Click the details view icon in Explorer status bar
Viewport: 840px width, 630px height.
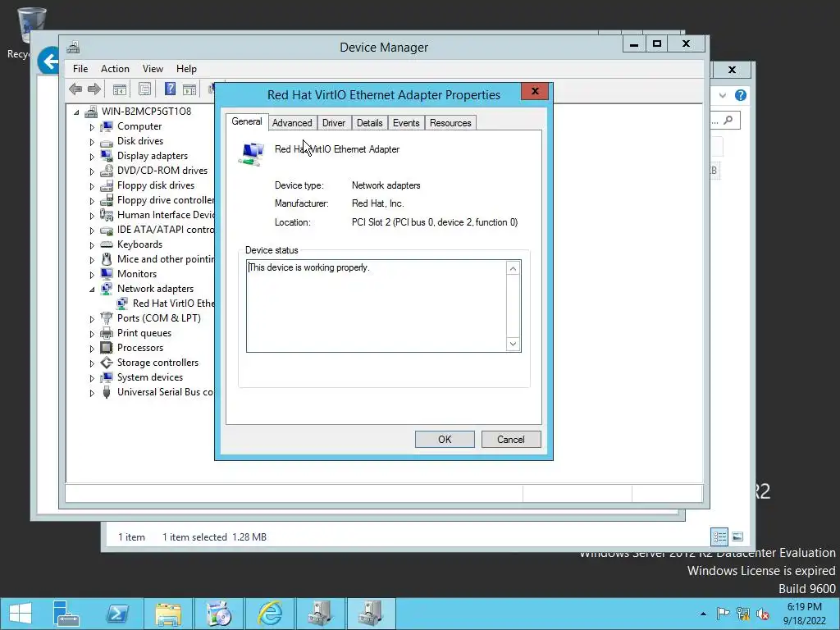pyautogui.click(x=719, y=536)
